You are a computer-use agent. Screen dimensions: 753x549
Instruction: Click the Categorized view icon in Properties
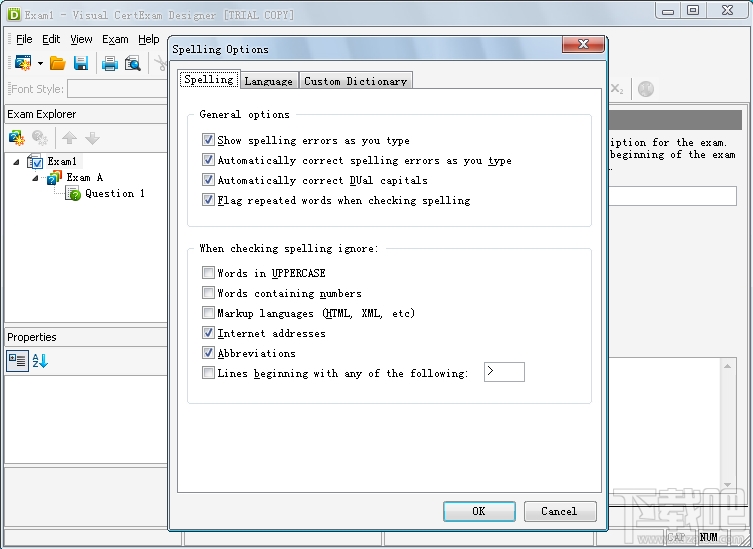(17, 361)
